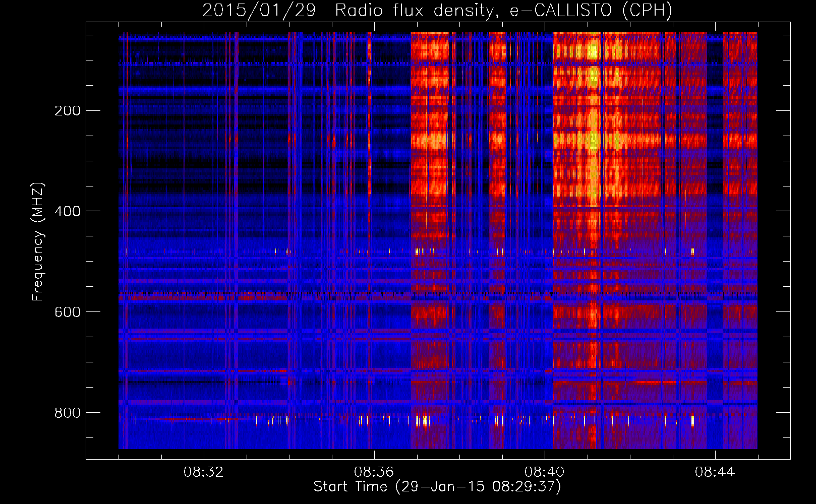Click the '400' frequency tick label
The image size is (816, 504).
68,211
